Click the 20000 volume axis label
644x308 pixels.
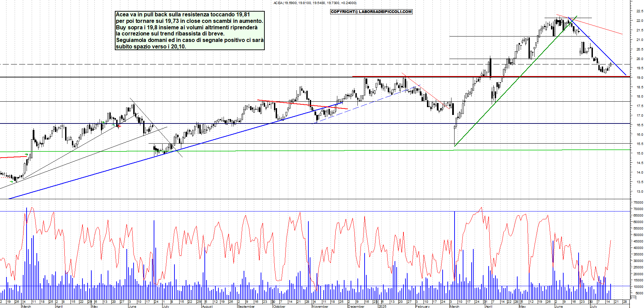point(638,274)
